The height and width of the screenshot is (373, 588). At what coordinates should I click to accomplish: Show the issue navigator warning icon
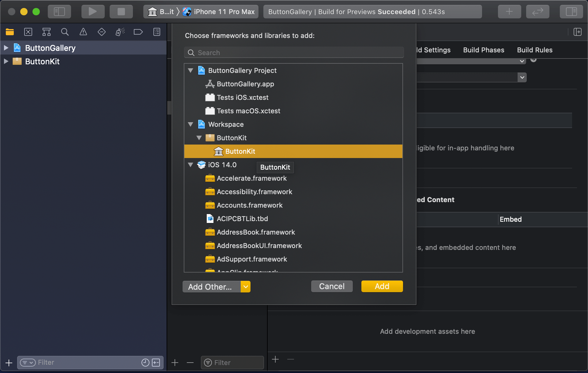(83, 32)
